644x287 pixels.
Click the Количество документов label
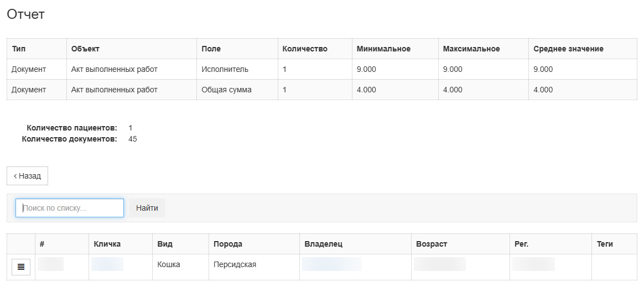coord(69,139)
